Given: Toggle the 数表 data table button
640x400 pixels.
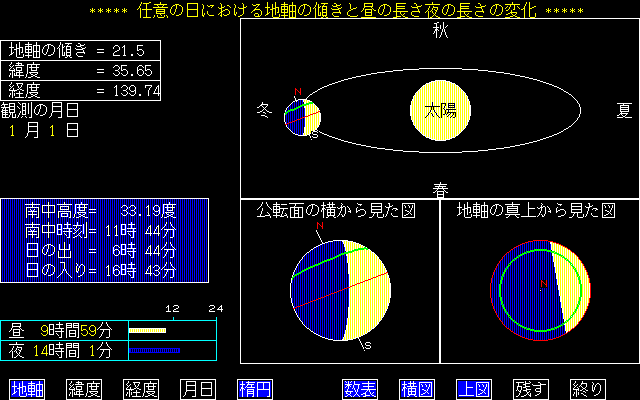Looking at the screenshot, I should pyautogui.click(x=359, y=388).
